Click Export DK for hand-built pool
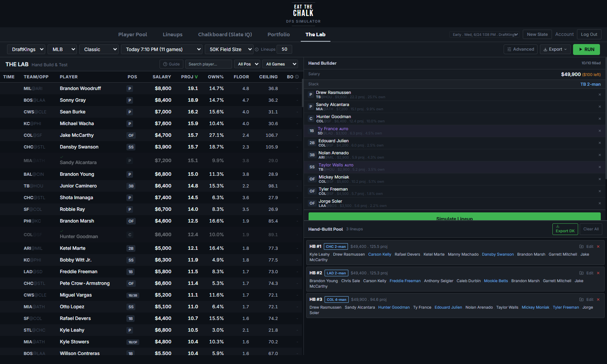The height and width of the screenshot is (364, 607). coord(565,229)
